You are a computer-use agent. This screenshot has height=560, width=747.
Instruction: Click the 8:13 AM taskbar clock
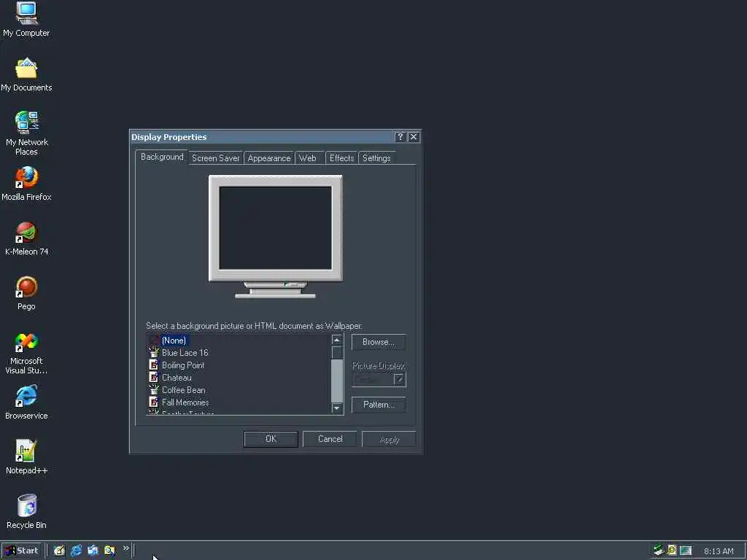pos(719,551)
